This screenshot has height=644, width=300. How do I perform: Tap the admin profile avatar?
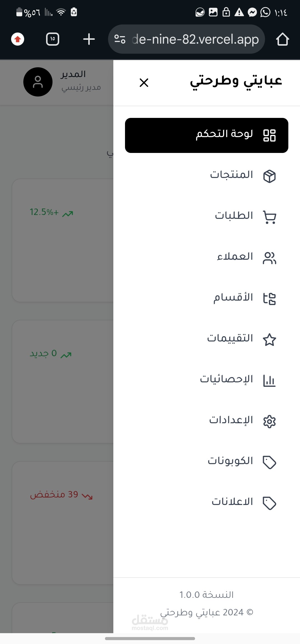coord(38,82)
